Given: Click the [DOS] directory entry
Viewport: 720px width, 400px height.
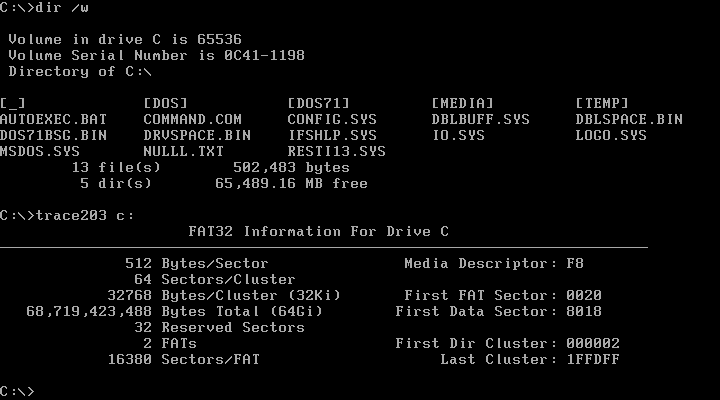Looking at the screenshot, I should pyautogui.click(x=167, y=103).
